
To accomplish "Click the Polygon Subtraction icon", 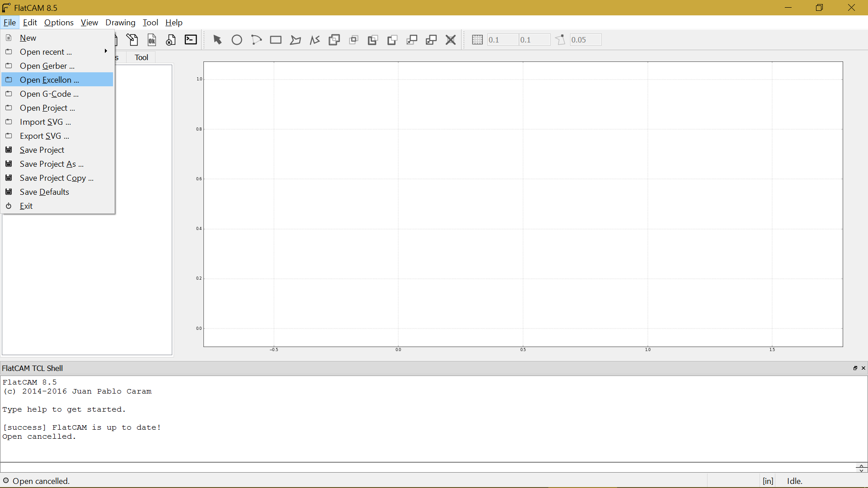I will (373, 40).
